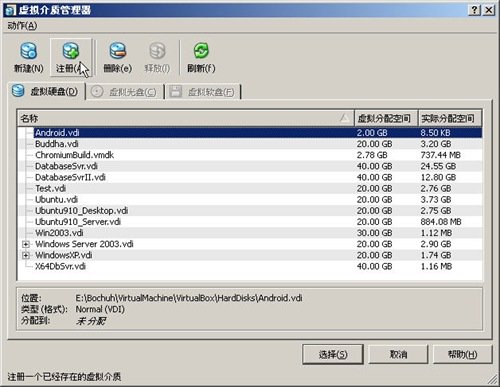Select the DatabaseSvrII.vdi disk entry
Screen dimensions: 500x387
coord(70,177)
